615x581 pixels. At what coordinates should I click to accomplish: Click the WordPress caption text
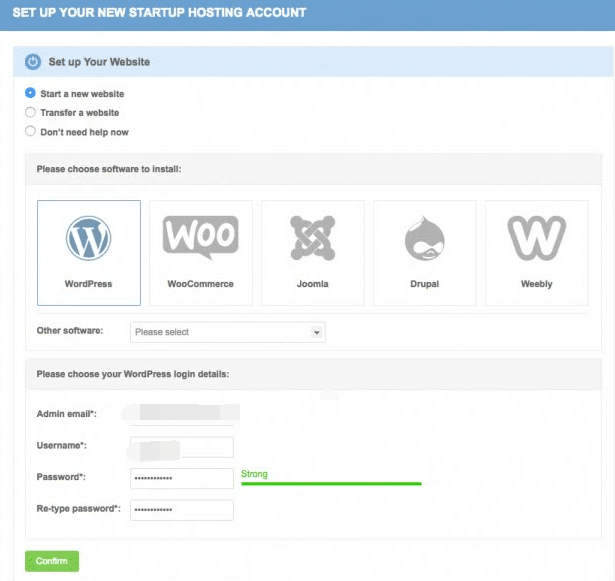89,284
